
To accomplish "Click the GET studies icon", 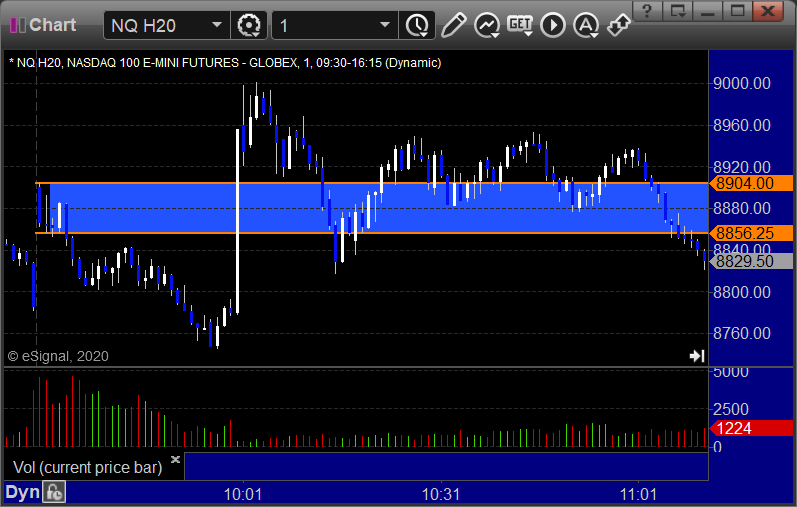I will click(x=520, y=25).
